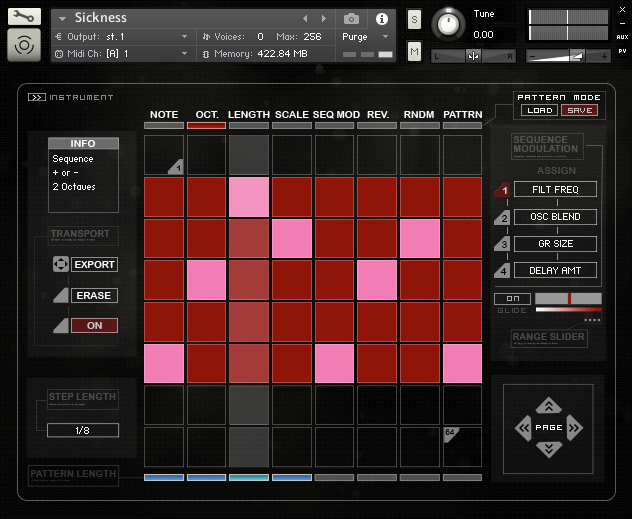The height and width of the screenshot is (519, 632).
Task: Click the drag icon beside EXPORT
Action: pos(60,265)
